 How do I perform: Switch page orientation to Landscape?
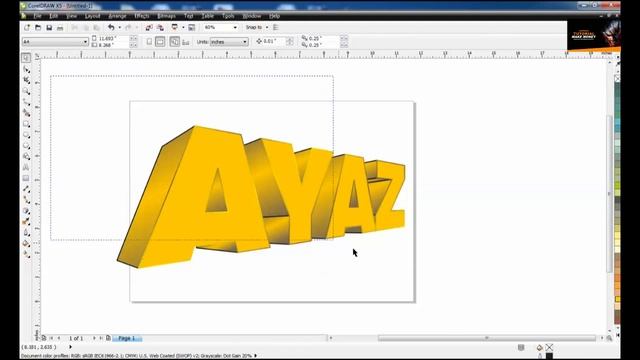(x=160, y=42)
